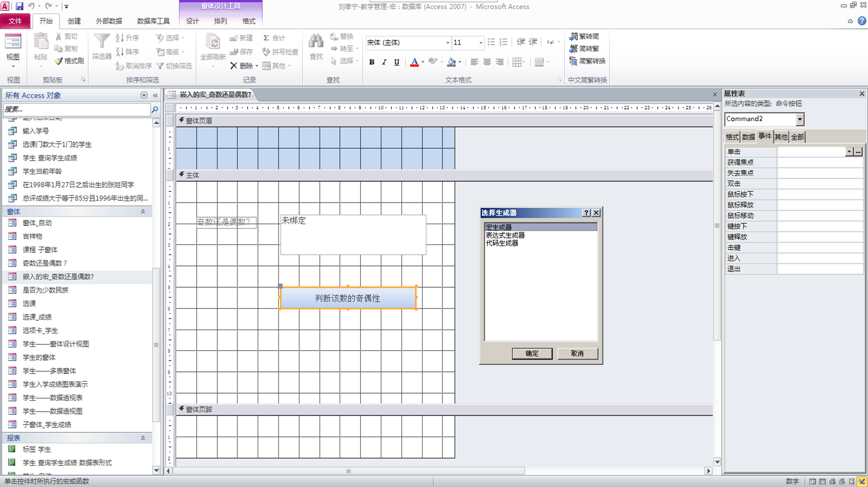Toggle italic formatting
Screen dimensions: 868x487
pyautogui.click(x=384, y=62)
